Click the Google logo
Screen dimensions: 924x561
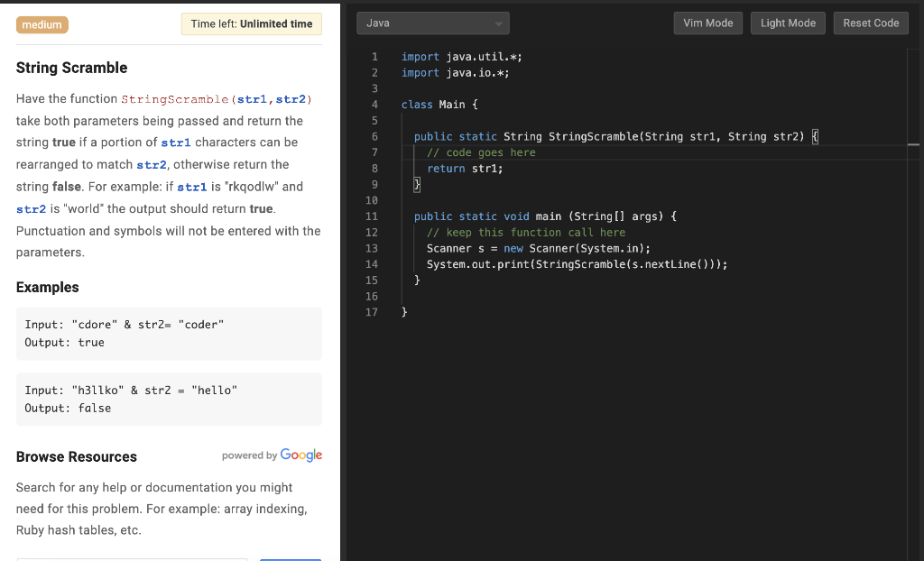coord(300,455)
